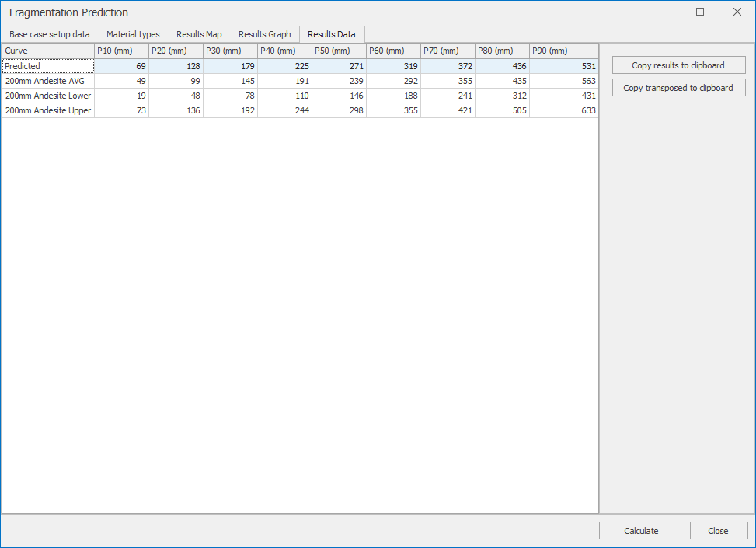
Task: Click Andesite AVG P90 value 563
Action: 564,81
